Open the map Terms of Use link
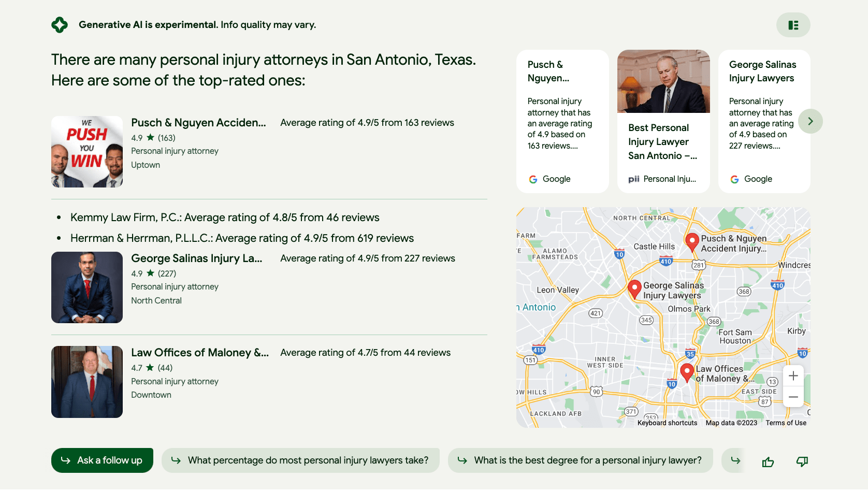Screen dimensions: 868x492 [x=786, y=423]
